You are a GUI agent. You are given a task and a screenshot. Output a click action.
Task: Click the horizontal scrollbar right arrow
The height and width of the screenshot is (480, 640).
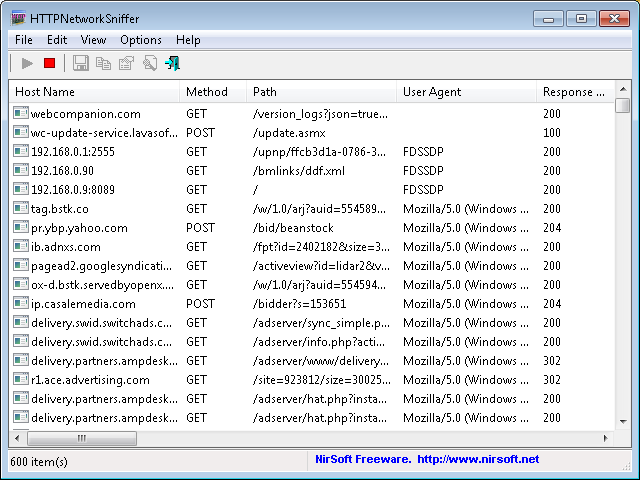[x=606, y=438]
